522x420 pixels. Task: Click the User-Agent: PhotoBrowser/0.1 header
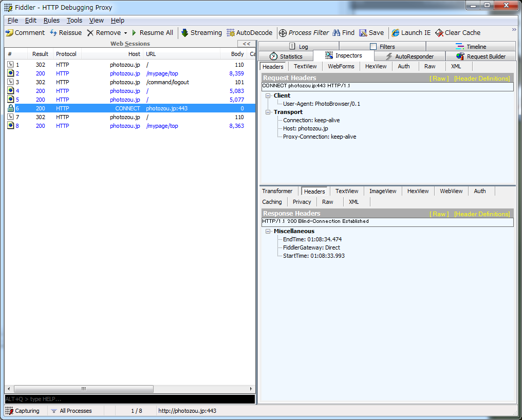(x=322, y=104)
